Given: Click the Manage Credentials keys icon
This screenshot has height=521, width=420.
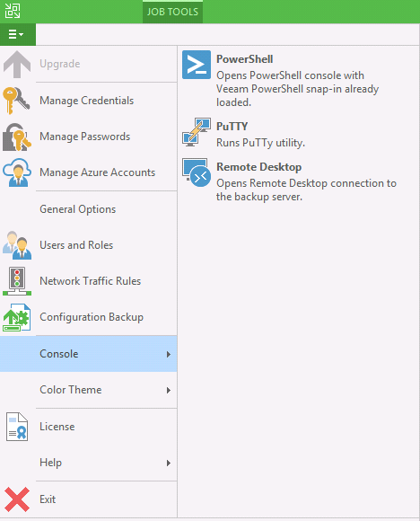Looking at the screenshot, I should [16, 101].
